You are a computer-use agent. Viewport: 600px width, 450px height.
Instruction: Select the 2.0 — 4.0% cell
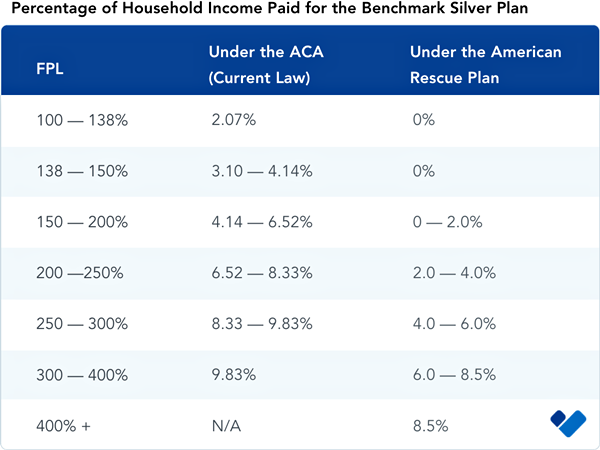(x=453, y=273)
